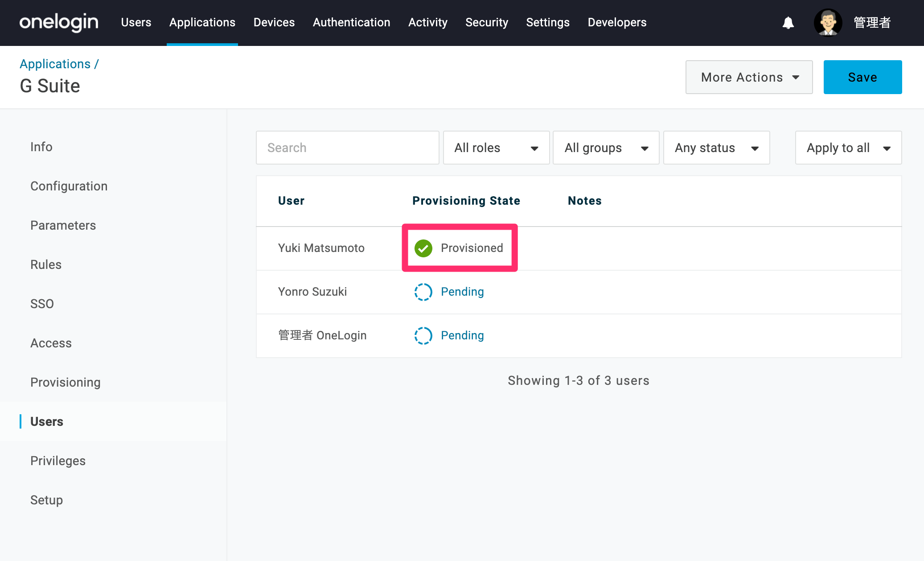Focus the user Search field

[x=347, y=148]
